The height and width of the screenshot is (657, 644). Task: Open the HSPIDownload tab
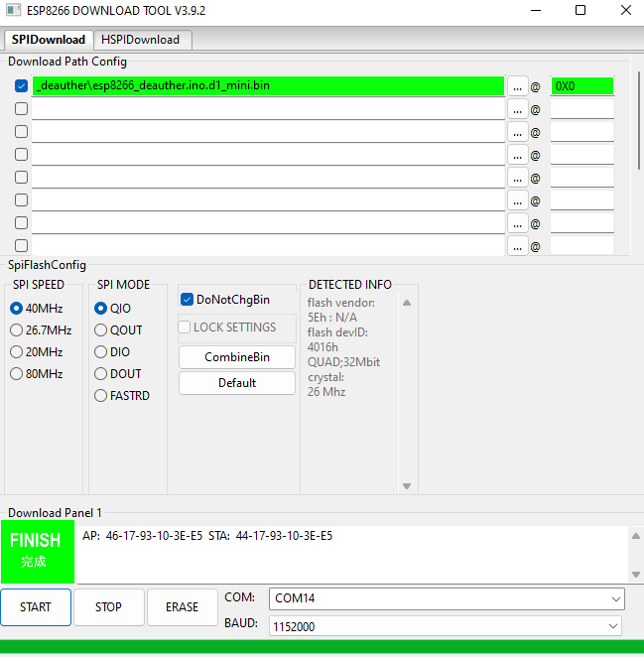[x=143, y=40]
